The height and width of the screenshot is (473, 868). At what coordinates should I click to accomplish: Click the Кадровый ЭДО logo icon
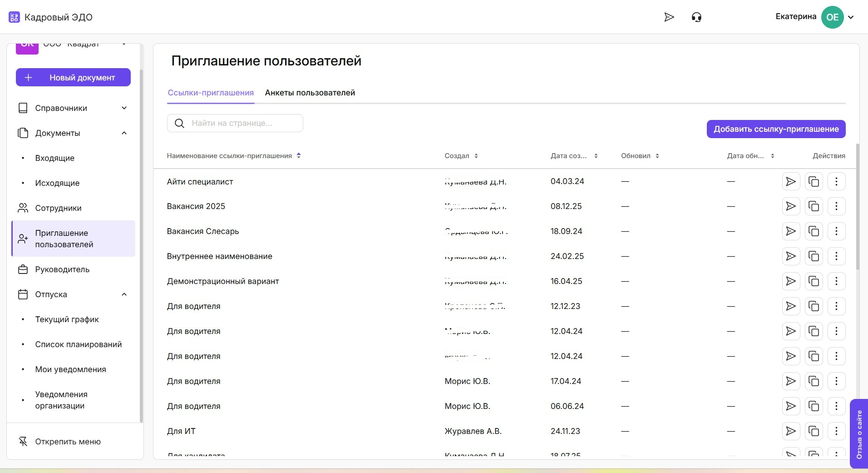coord(14,17)
